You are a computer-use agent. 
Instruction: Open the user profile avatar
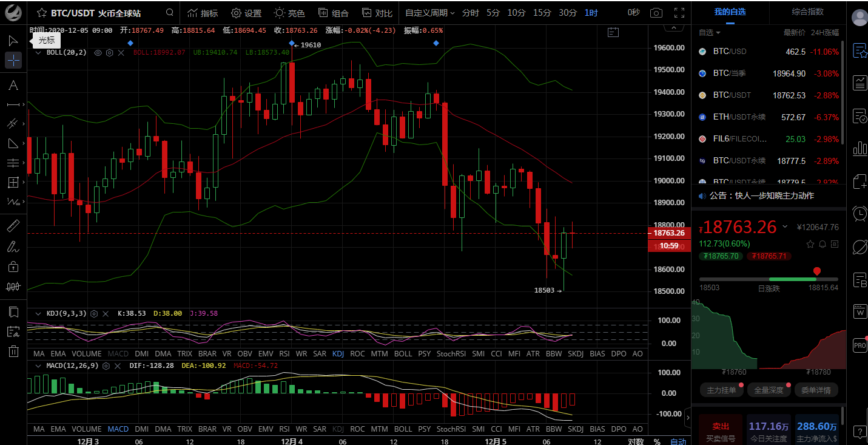click(860, 18)
